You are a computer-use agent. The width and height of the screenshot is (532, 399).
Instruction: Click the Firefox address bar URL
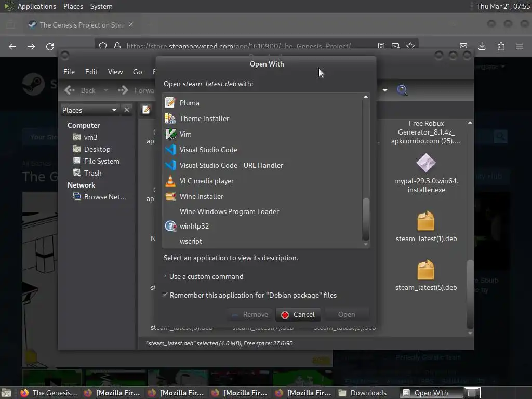(238, 46)
